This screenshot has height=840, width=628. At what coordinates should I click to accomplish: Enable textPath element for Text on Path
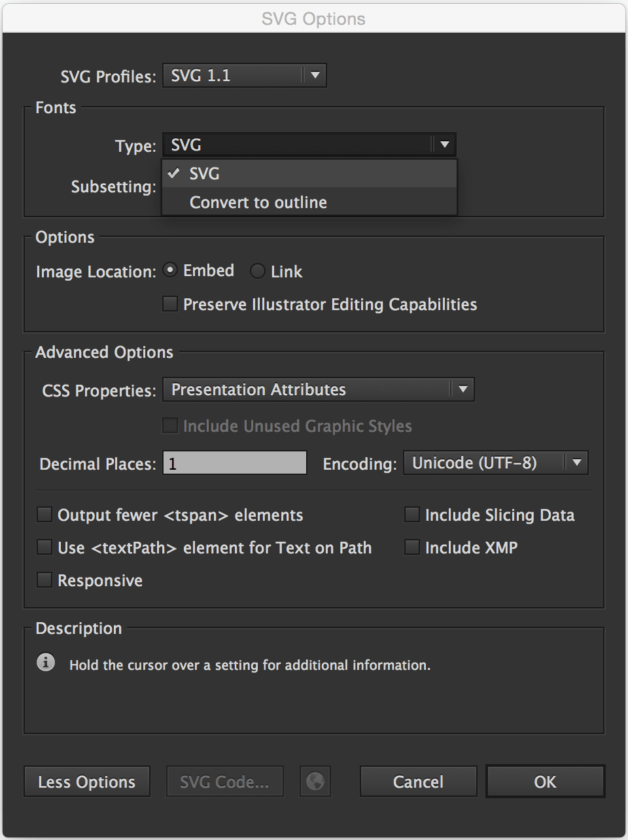point(44,548)
